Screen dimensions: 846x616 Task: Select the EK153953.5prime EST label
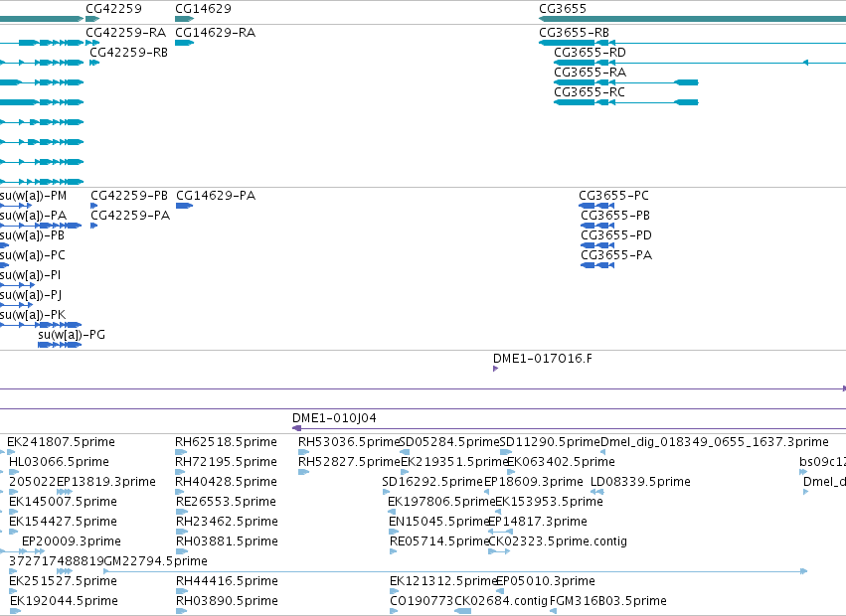pos(549,502)
